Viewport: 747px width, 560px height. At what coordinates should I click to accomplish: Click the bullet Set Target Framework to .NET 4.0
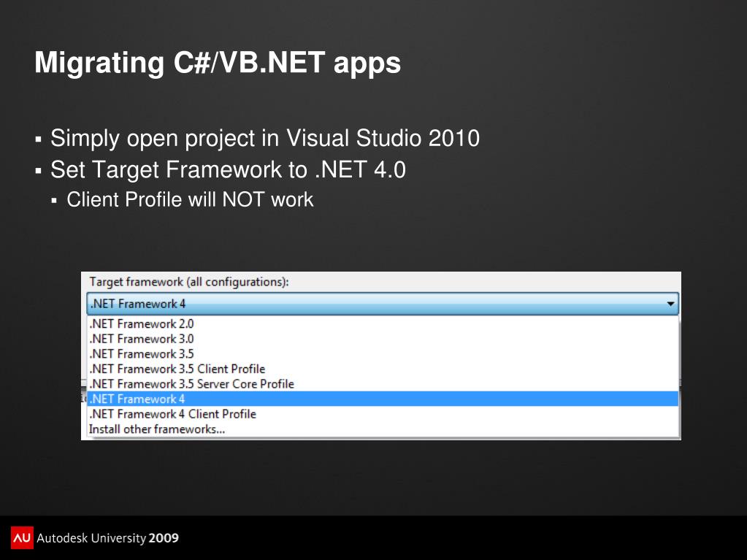click(229, 169)
